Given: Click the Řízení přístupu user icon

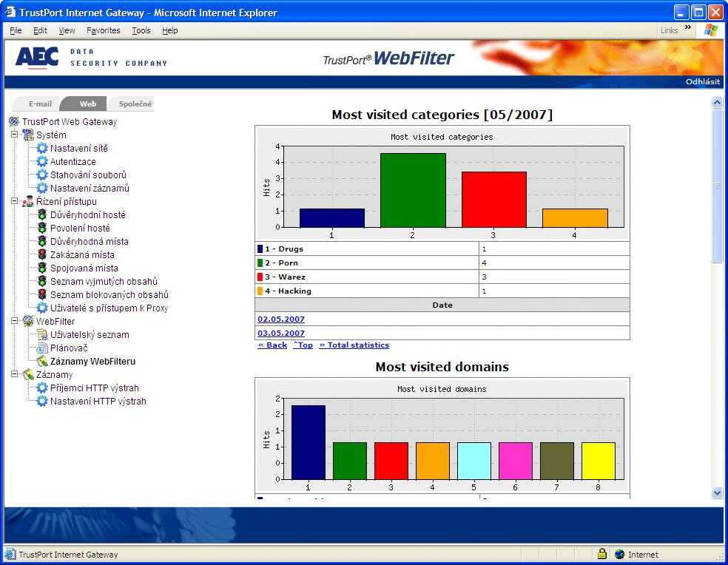Looking at the screenshot, I should (x=28, y=201).
